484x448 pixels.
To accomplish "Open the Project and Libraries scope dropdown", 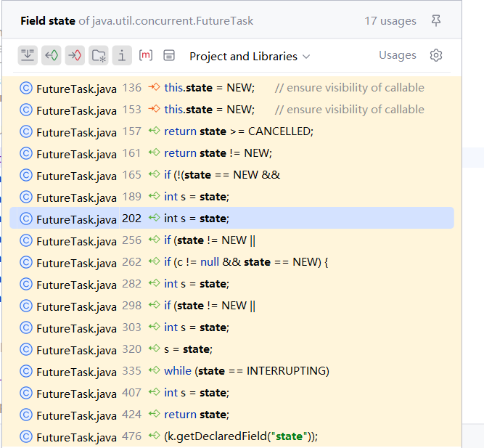I will pos(243,56).
